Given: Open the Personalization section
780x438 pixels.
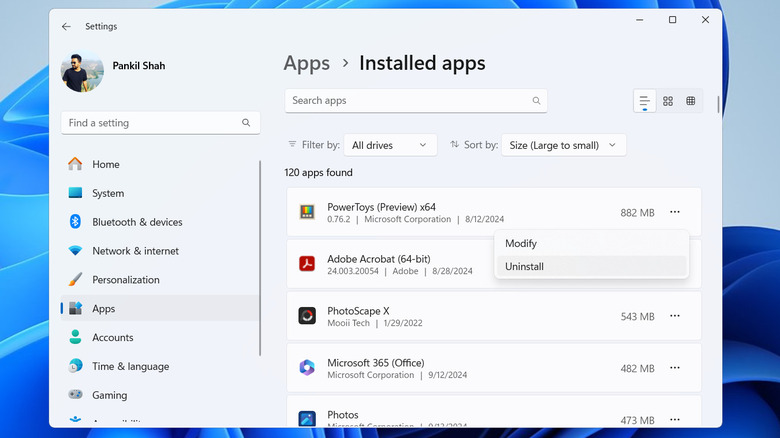Looking at the screenshot, I should (126, 280).
